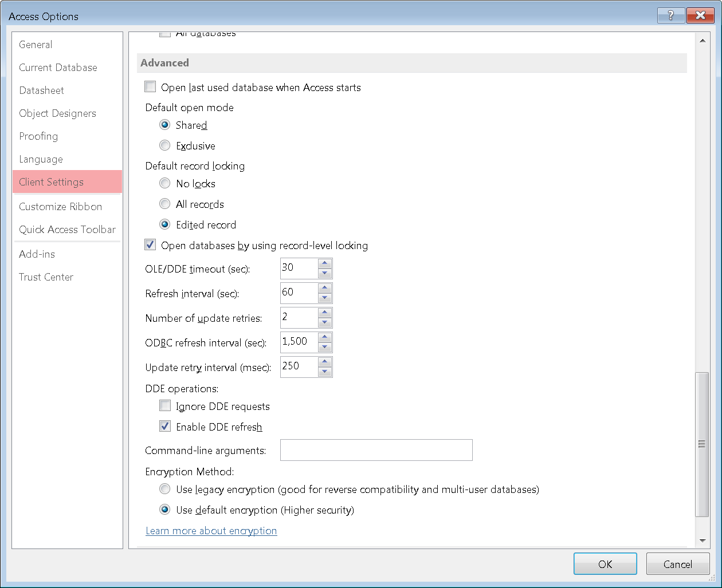722x588 pixels.
Task: Select No locks record locking
Action: point(165,183)
